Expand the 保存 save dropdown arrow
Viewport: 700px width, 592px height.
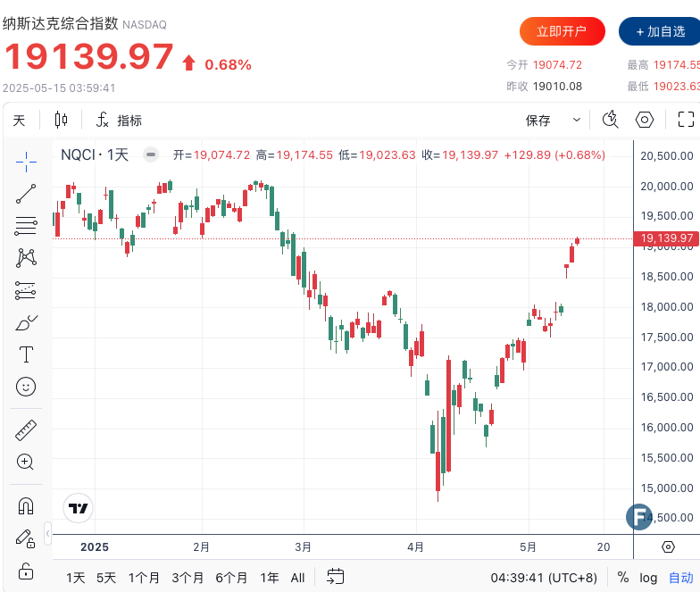pyautogui.click(x=577, y=120)
